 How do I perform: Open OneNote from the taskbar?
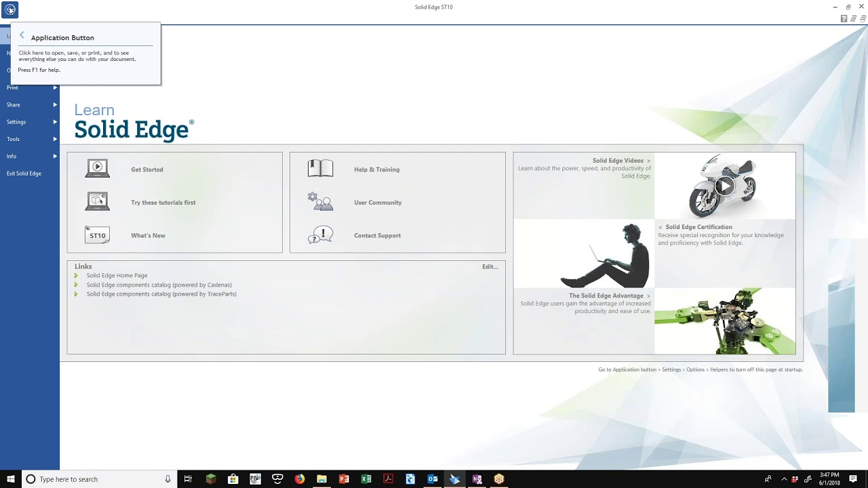(477, 479)
